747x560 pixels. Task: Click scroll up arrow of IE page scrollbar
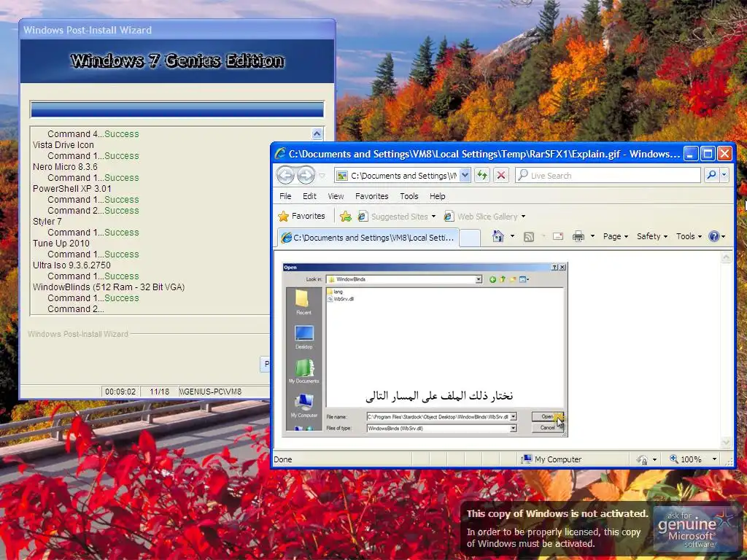pyautogui.click(x=726, y=257)
